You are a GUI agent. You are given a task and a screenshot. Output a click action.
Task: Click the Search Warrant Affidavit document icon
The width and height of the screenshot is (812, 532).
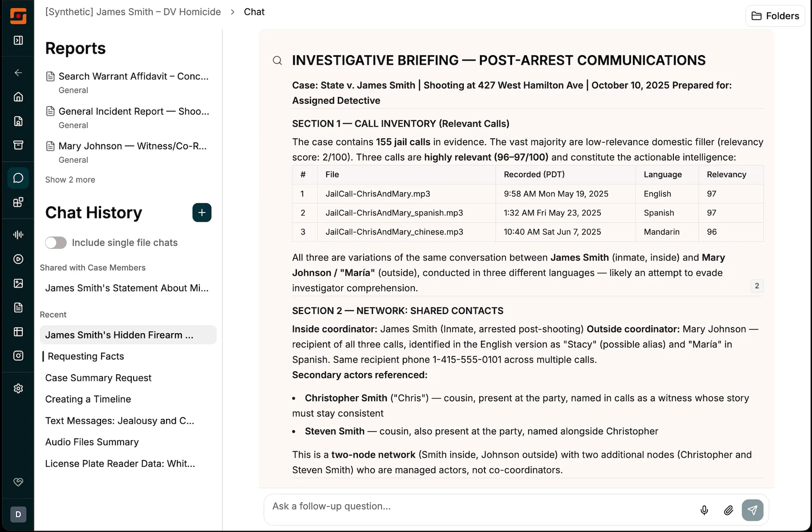point(51,76)
